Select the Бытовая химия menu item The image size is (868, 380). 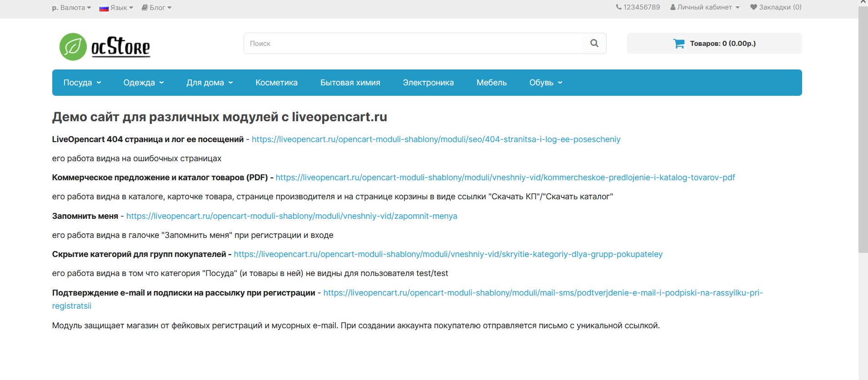click(x=350, y=83)
